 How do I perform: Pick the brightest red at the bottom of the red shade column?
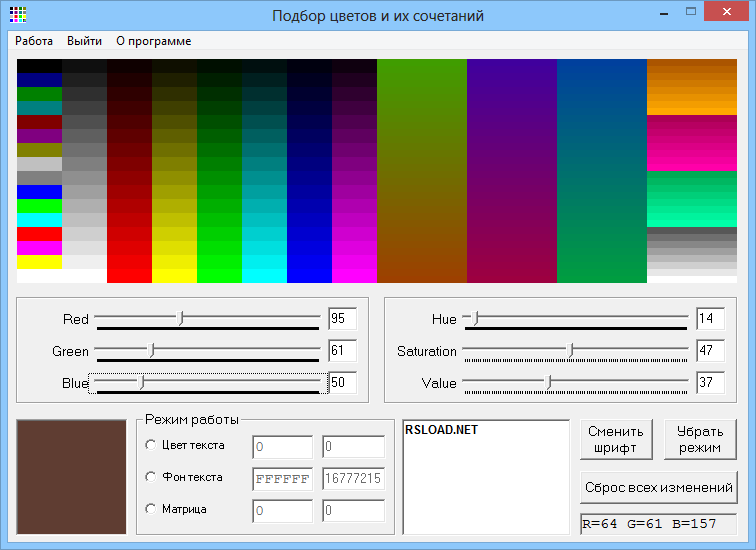129,276
